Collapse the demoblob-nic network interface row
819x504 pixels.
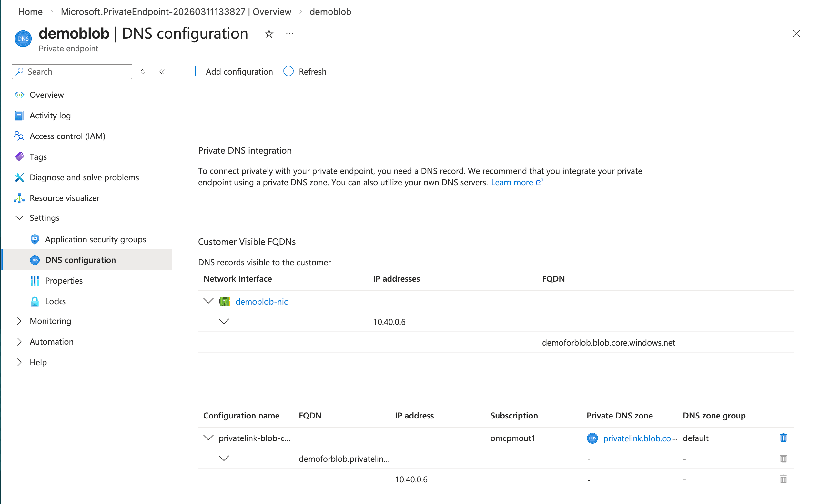(208, 301)
